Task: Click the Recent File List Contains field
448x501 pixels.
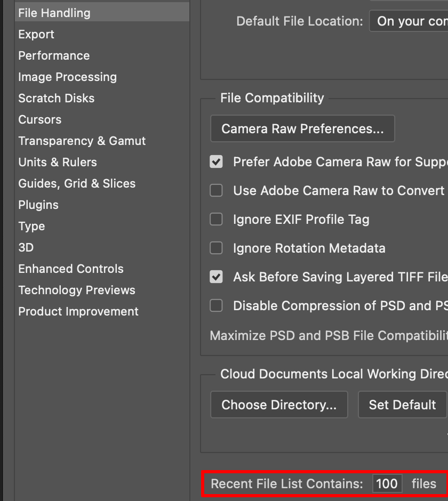Action: click(x=386, y=483)
